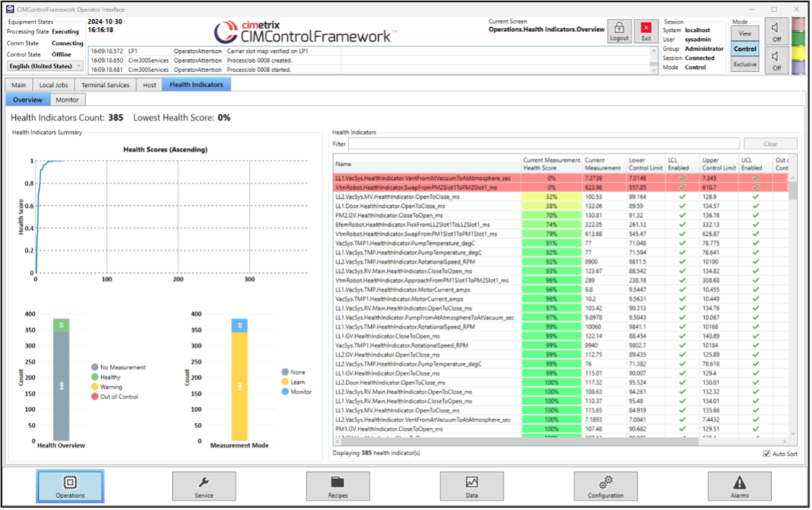Screen dimensions: 812x510
Task: Open the Operations chip icon button
Action: coord(70,486)
